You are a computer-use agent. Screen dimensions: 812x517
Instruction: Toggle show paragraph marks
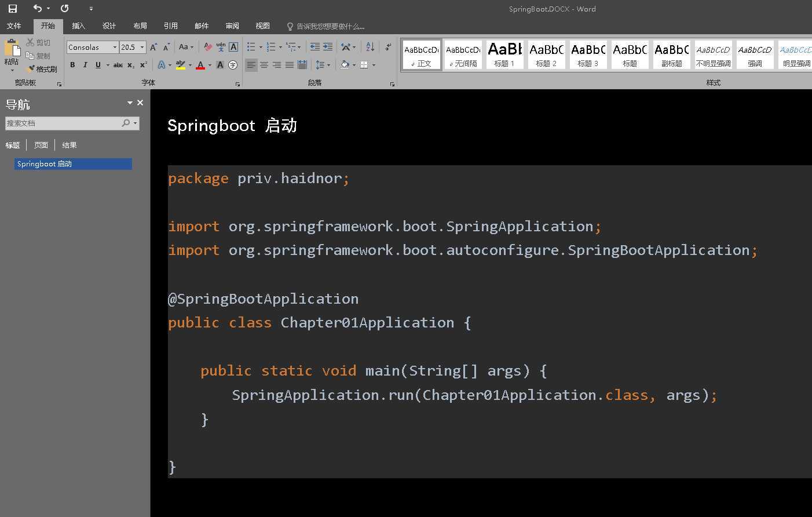tap(388, 48)
